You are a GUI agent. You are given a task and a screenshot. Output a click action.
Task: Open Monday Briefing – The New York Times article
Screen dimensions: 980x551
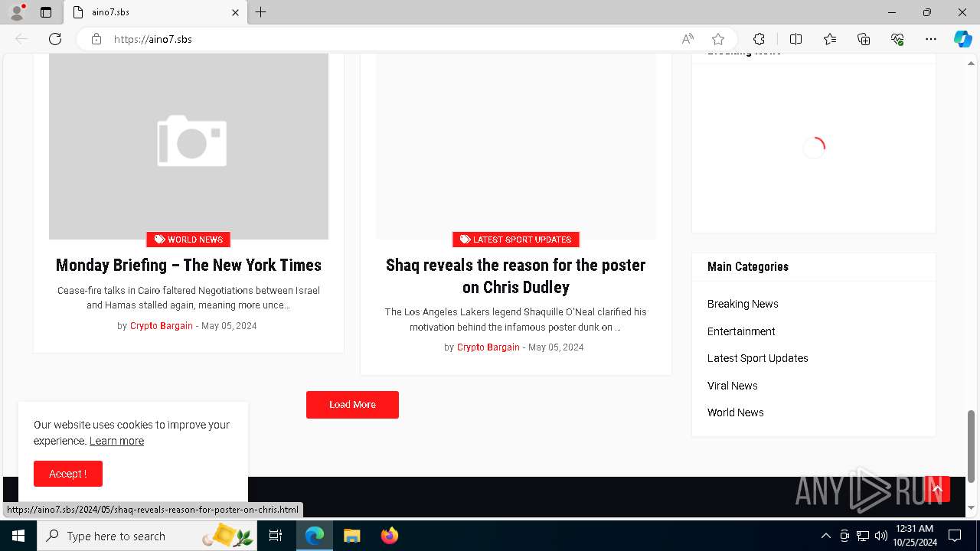click(188, 265)
